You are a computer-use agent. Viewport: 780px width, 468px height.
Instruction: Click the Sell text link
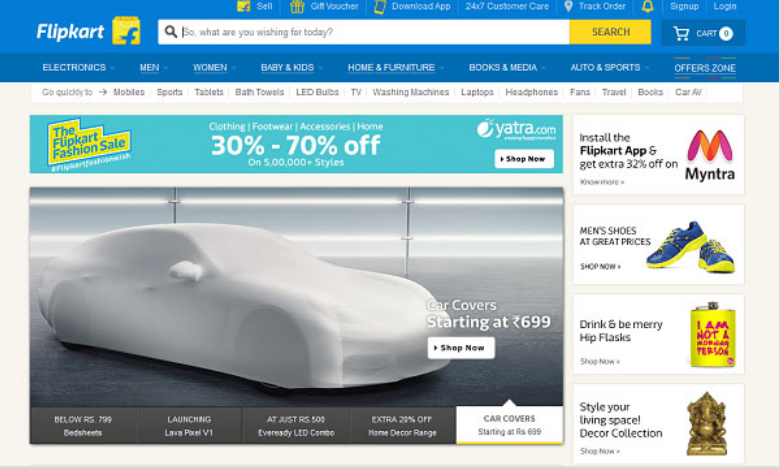tap(264, 6)
